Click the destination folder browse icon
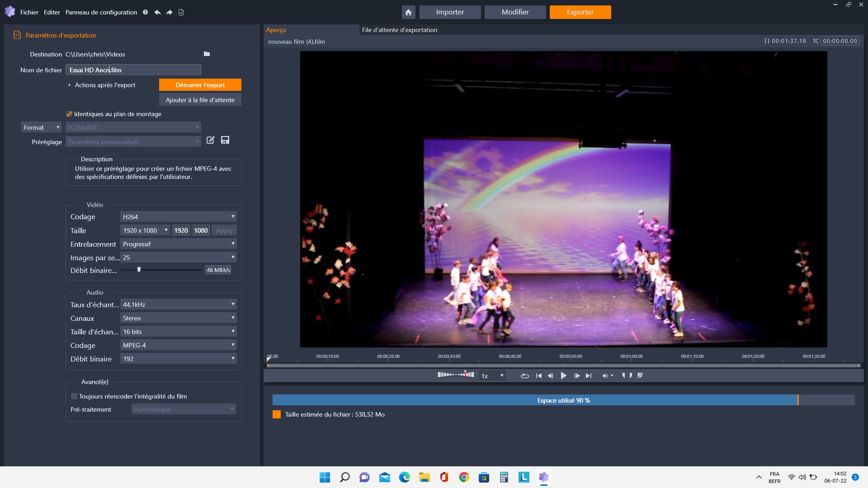This screenshot has height=488, width=868. coord(207,54)
